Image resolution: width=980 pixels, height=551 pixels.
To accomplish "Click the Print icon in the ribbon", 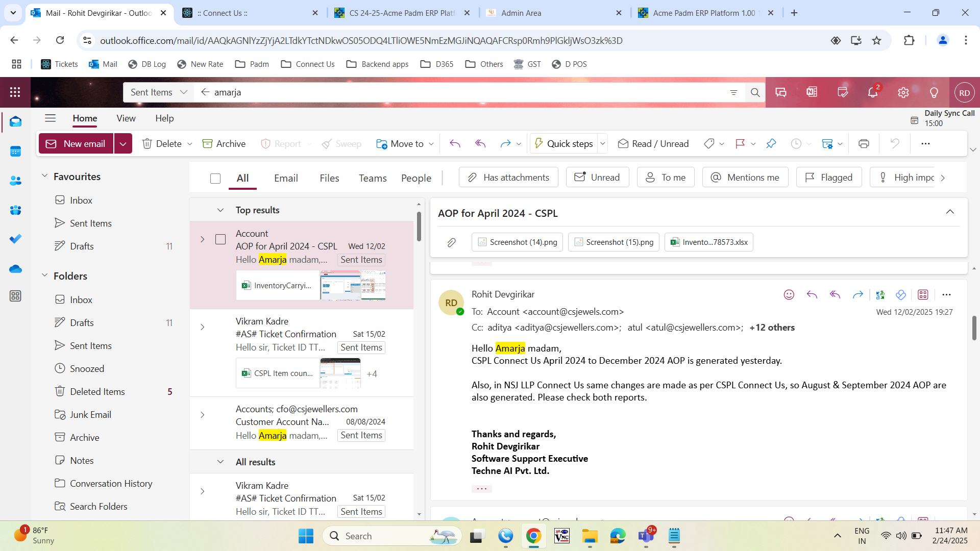I will tap(864, 144).
